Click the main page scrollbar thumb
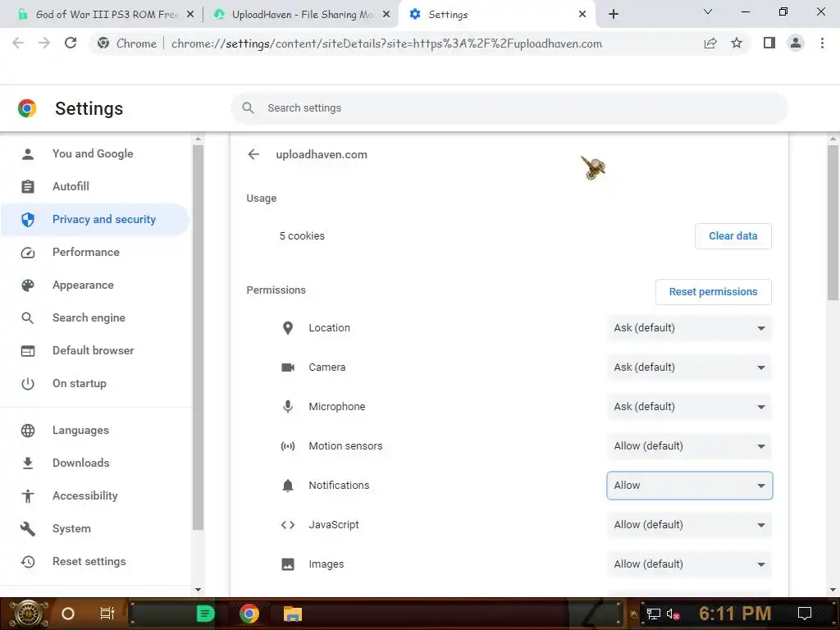 click(833, 222)
